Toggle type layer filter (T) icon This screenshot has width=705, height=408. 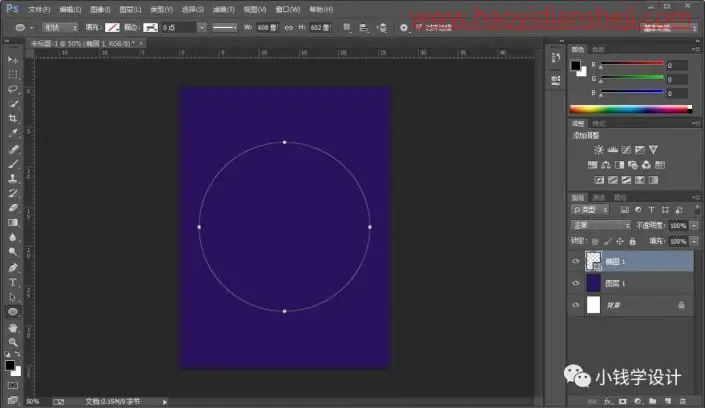pos(651,210)
